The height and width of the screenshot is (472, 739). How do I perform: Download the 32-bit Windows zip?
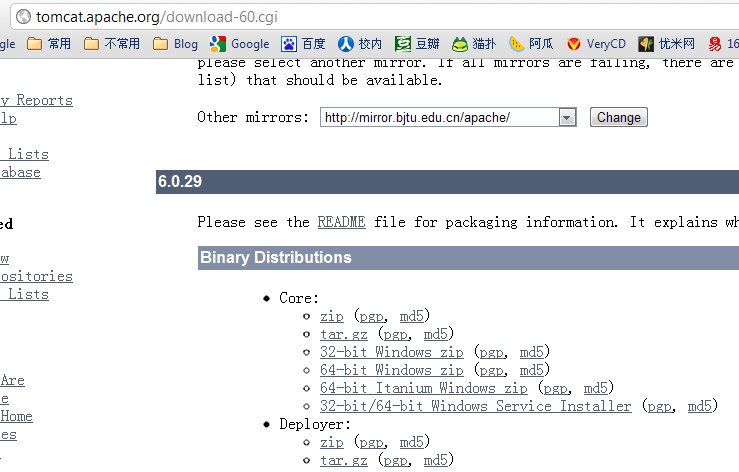392,352
